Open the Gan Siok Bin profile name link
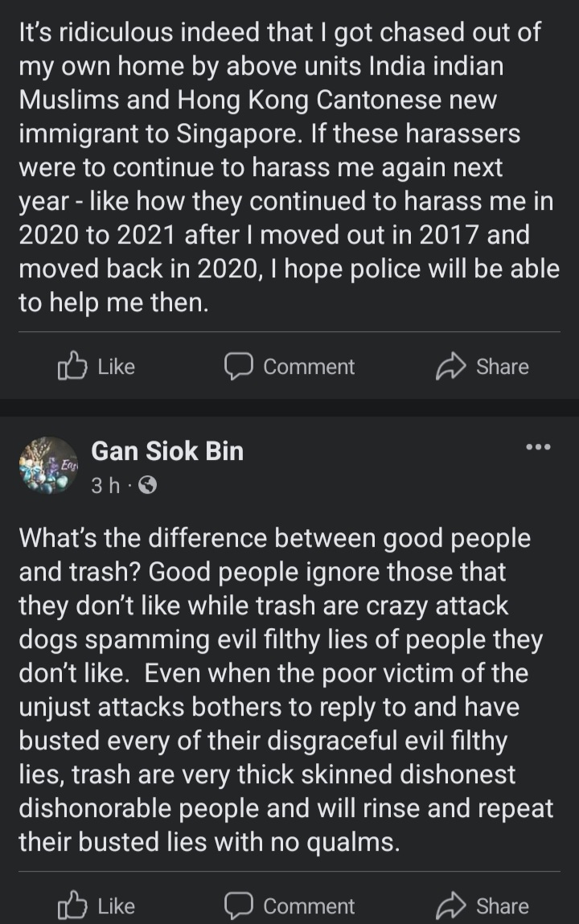The height and width of the screenshot is (924, 579). 167,451
